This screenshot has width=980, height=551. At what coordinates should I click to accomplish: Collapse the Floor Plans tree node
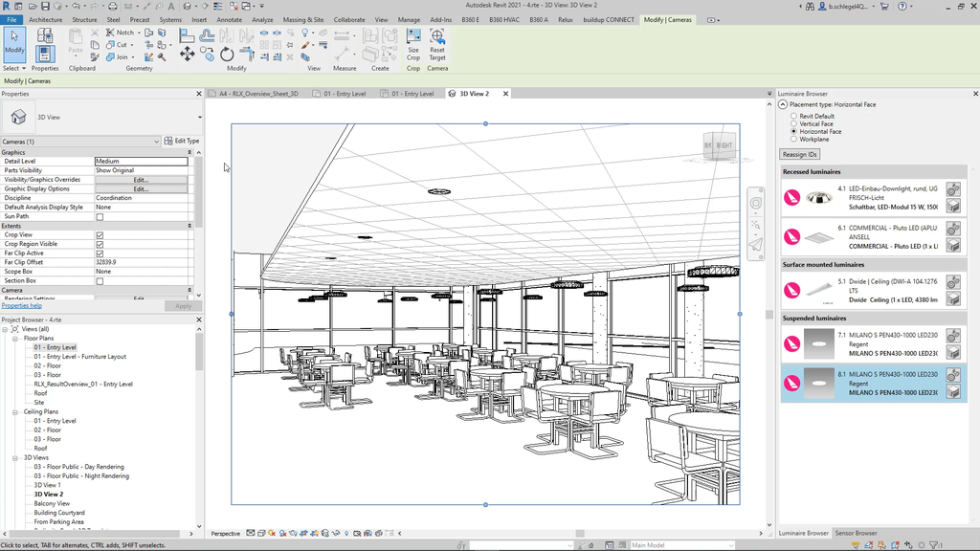pyautogui.click(x=15, y=339)
